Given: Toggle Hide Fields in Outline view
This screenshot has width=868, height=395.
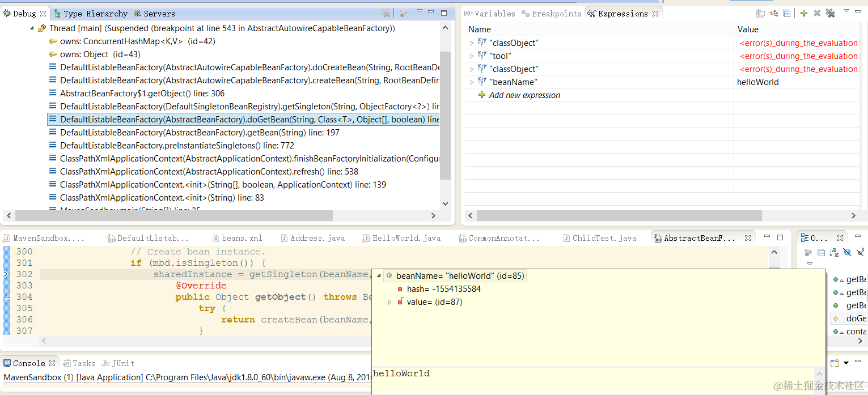Looking at the screenshot, I should pos(847,252).
